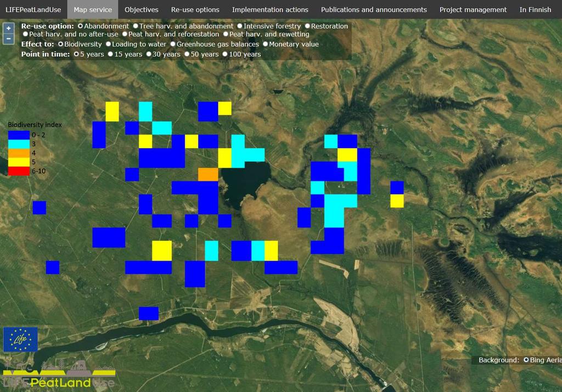Click the red 6-10 legend swatch

point(19,171)
